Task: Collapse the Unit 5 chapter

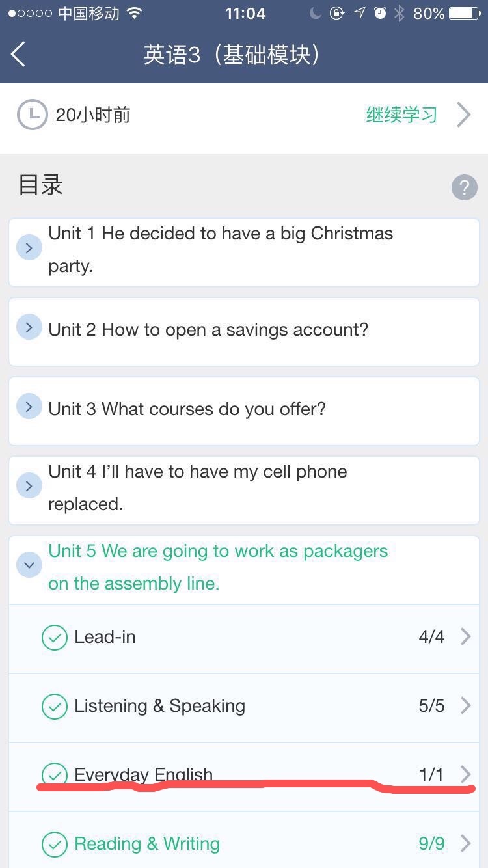Action: pos(29,565)
